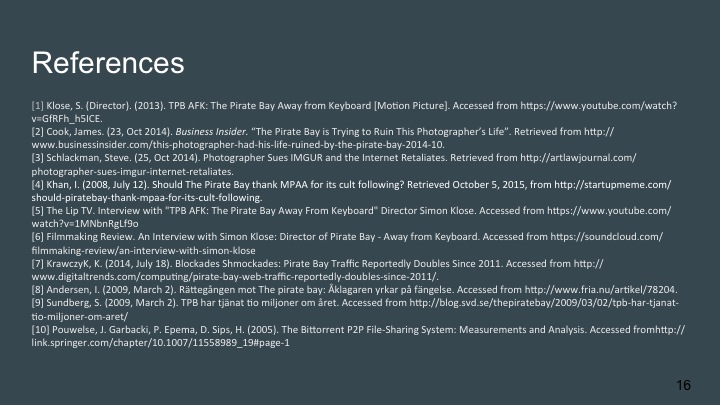Click the "References" slide title
Screen dimensions: 720x405
point(108,63)
